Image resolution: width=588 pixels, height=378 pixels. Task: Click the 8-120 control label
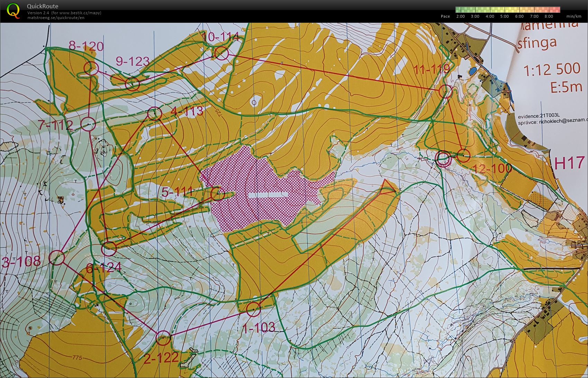86,46
